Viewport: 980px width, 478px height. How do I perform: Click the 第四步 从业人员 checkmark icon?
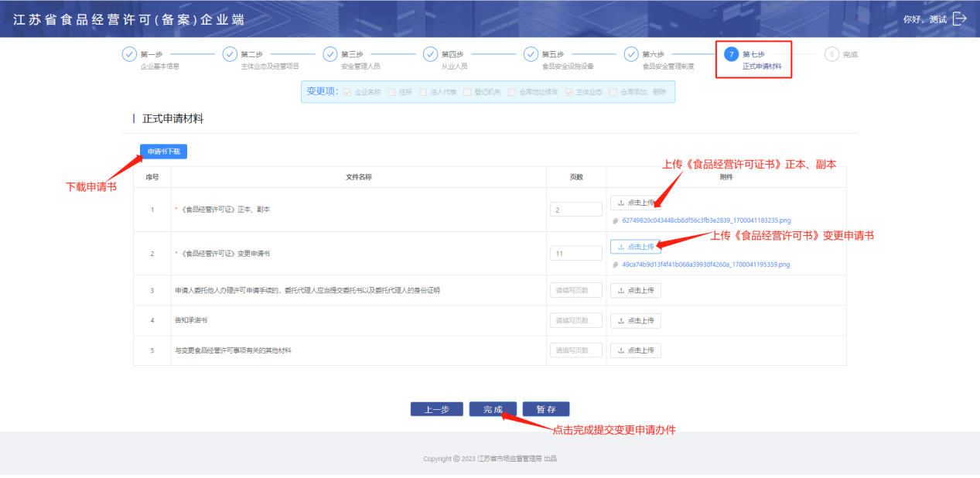430,54
